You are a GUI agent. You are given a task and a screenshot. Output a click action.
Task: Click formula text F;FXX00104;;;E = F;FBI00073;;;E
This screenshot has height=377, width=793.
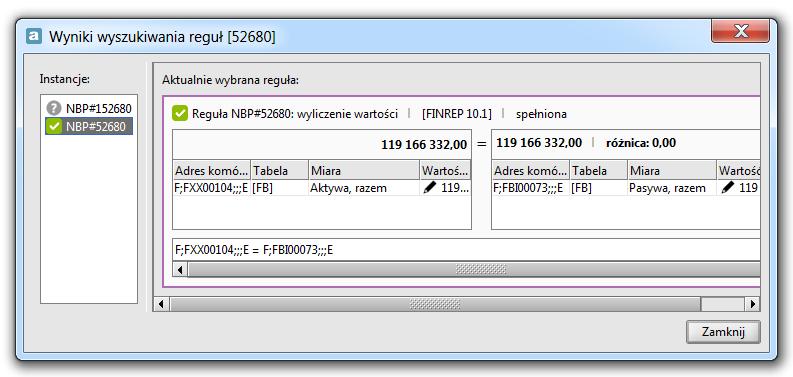coord(254,249)
